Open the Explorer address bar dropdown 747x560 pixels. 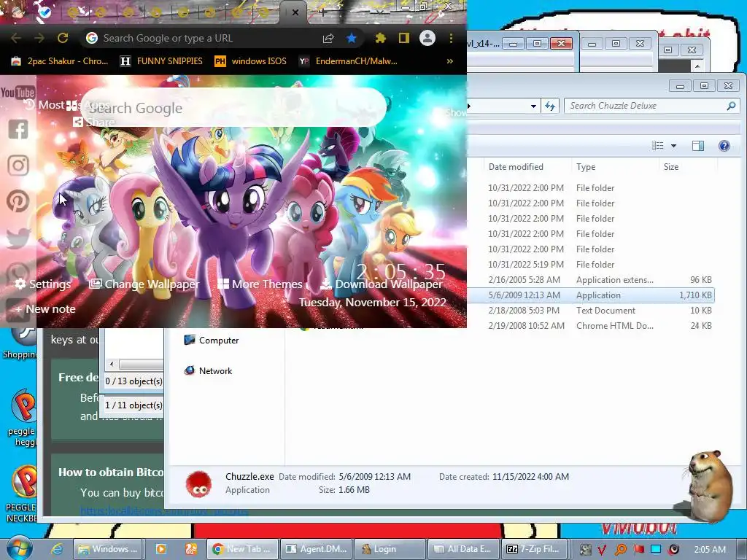533,106
